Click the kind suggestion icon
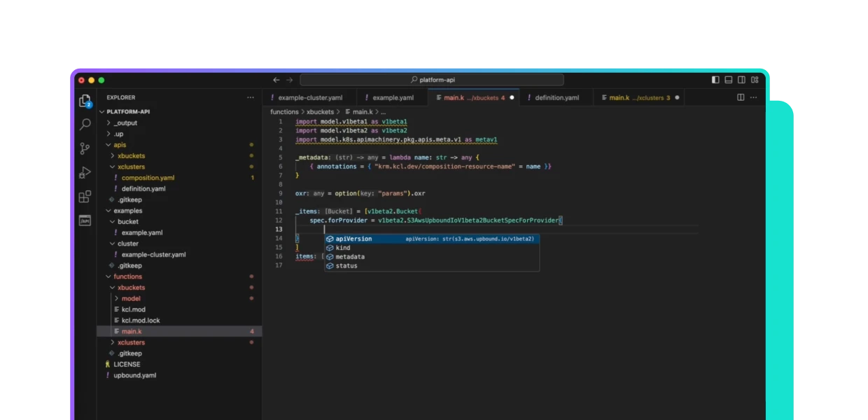The height and width of the screenshot is (420, 868). coord(330,248)
